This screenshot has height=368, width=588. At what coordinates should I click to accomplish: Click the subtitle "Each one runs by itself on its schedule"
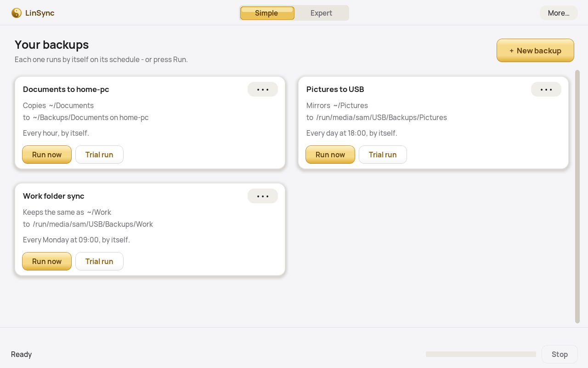[77, 59]
